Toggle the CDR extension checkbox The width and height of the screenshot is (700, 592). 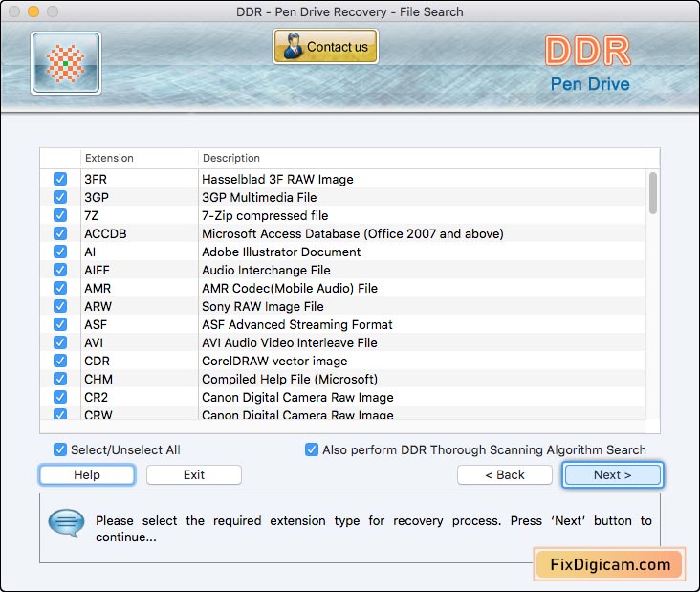pyautogui.click(x=60, y=361)
